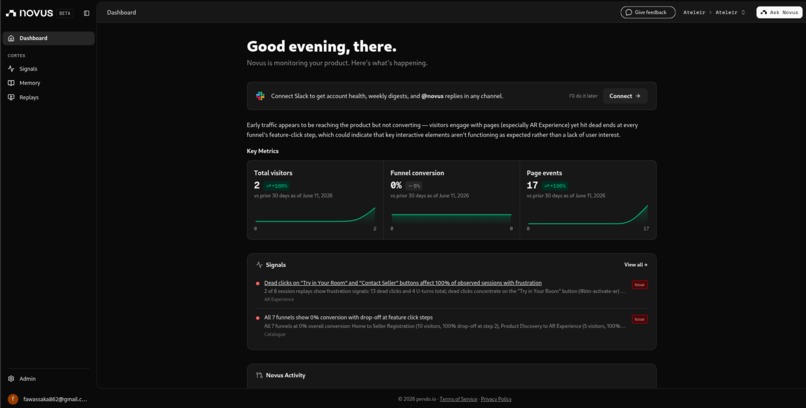Click View all in the Signals panel
Viewport: 806px width, 408px height.
[x=636, y=265]
